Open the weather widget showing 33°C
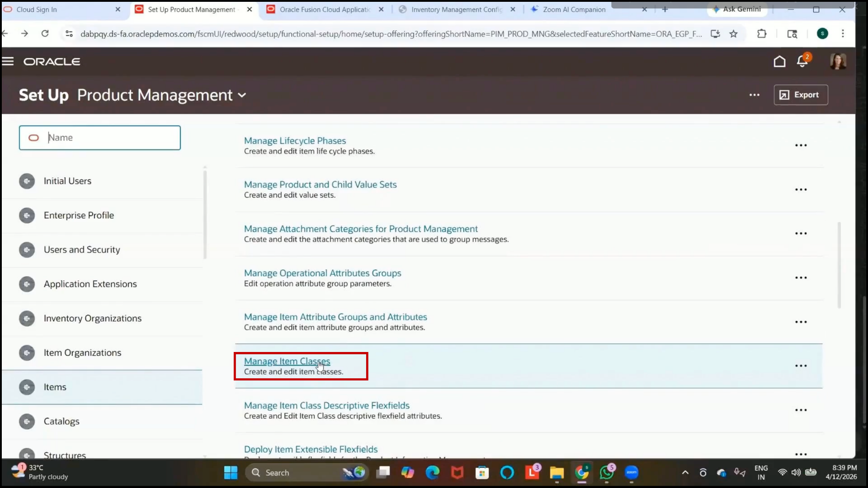Viewport: 868px width, 488px height. pos(40,472)
